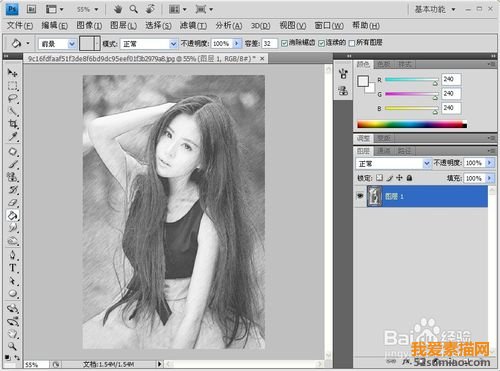Image resolution: width=500 pixels, height=371 pixels.
Task: Switch to the 色板 swatches tab
Action: point(383,64)
